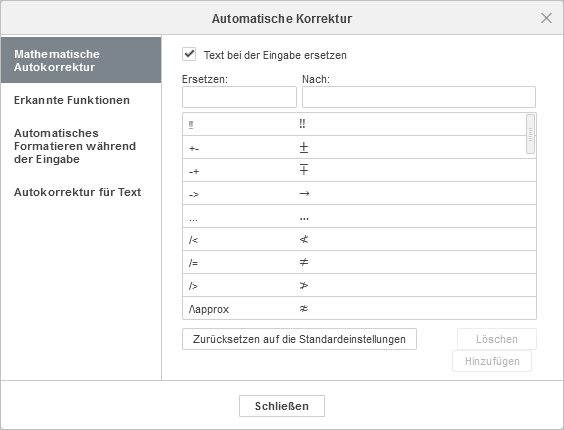Viewport: 564px width, 430px height.
Task: Click the Schließen button
Action: [282, 406]
